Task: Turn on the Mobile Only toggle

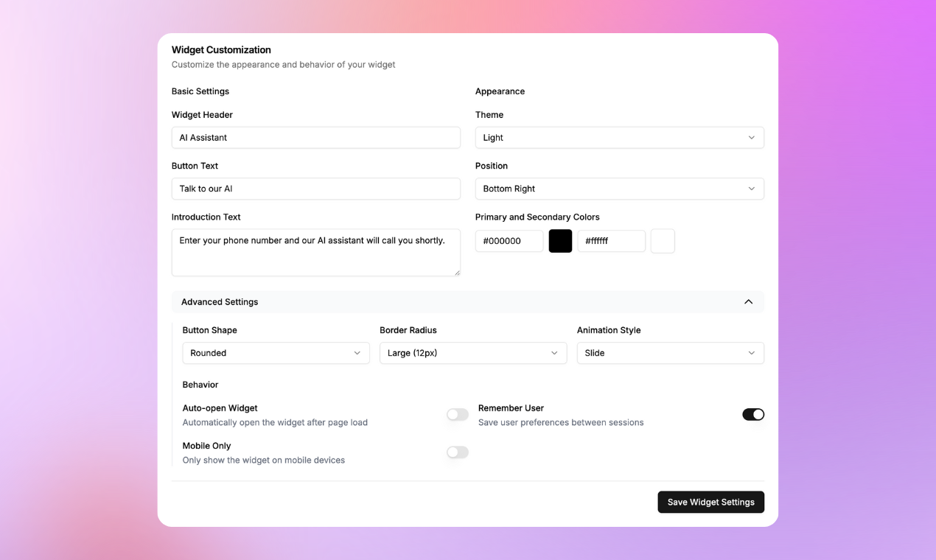Action: coord(458,452)
